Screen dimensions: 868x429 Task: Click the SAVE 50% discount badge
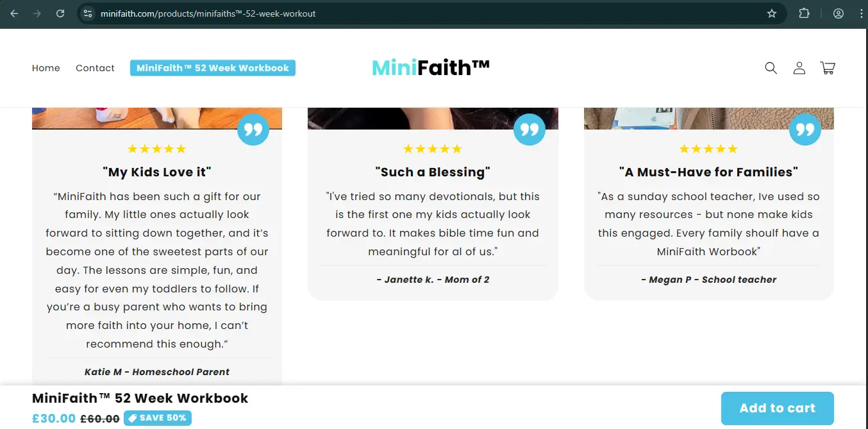pos(158,418)
